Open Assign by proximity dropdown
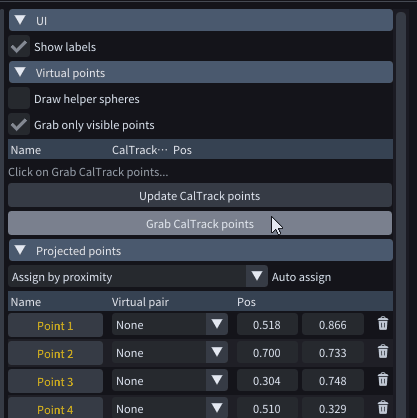Viewport: 417px width, 418px height. (x=138, y=276)
